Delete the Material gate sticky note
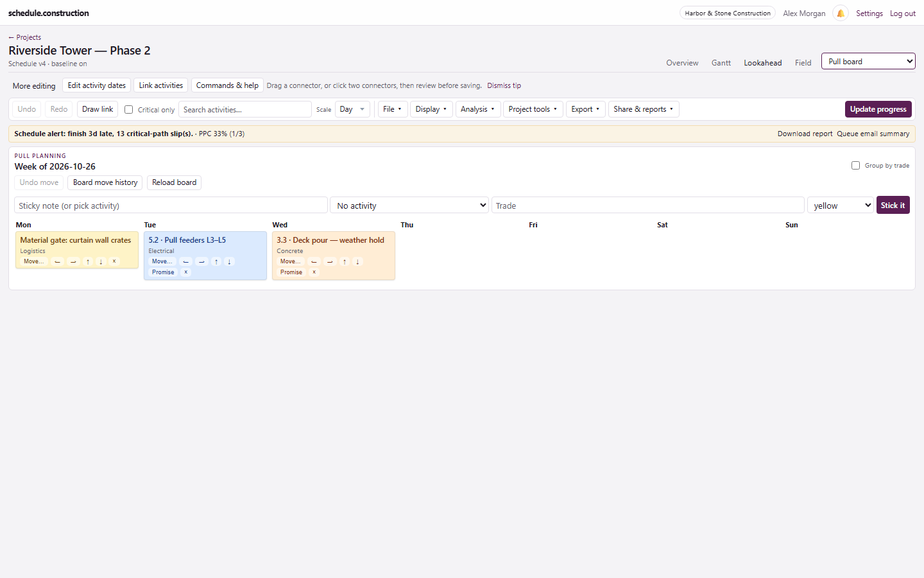The image size is (924, 578). (x=114, y=261)
